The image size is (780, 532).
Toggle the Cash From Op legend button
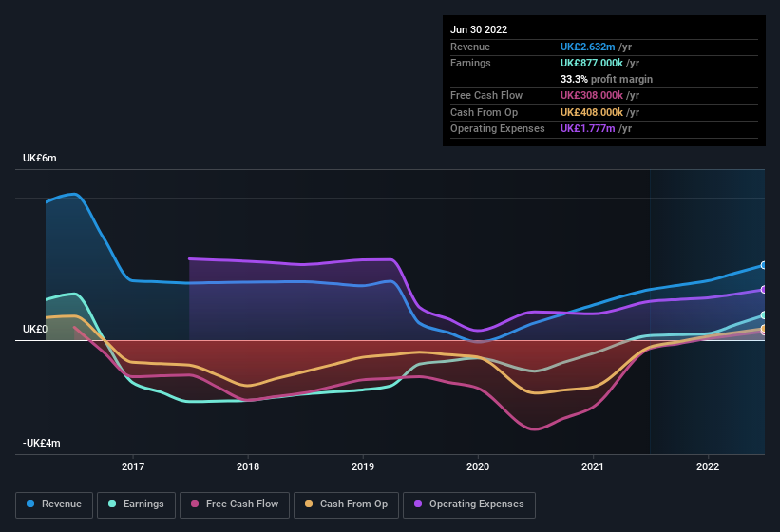pos(346,504)
